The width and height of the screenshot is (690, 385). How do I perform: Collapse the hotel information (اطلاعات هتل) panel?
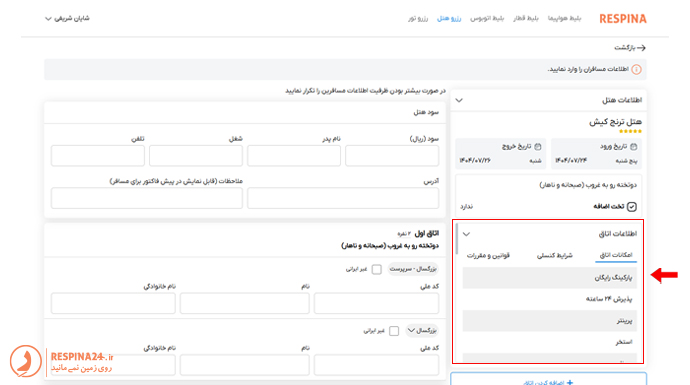coord(459,100)
